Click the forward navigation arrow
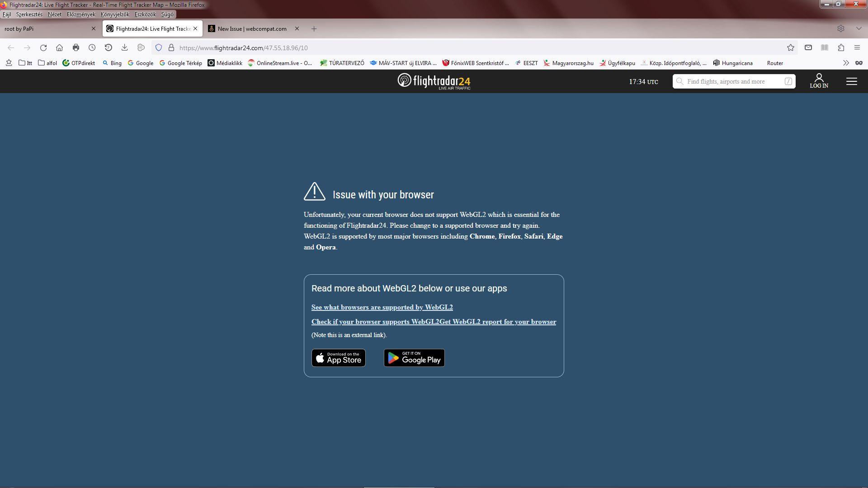The image size is (868, 488). pos(27,48)
